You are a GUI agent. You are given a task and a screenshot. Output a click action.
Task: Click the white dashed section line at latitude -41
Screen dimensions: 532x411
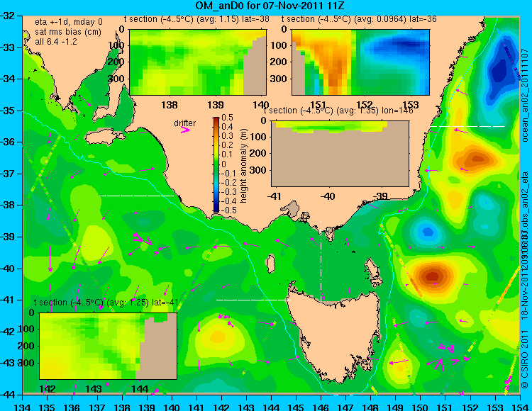pyautogui.click(x=253, y=300)
